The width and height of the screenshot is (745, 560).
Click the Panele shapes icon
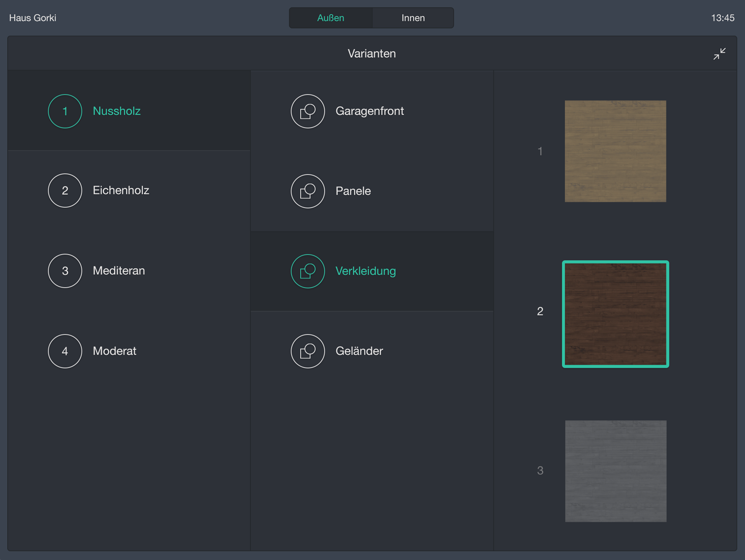pos(307,191)
